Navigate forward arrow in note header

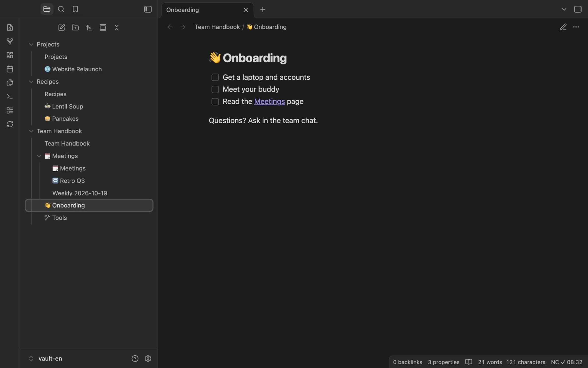(183, 27)
